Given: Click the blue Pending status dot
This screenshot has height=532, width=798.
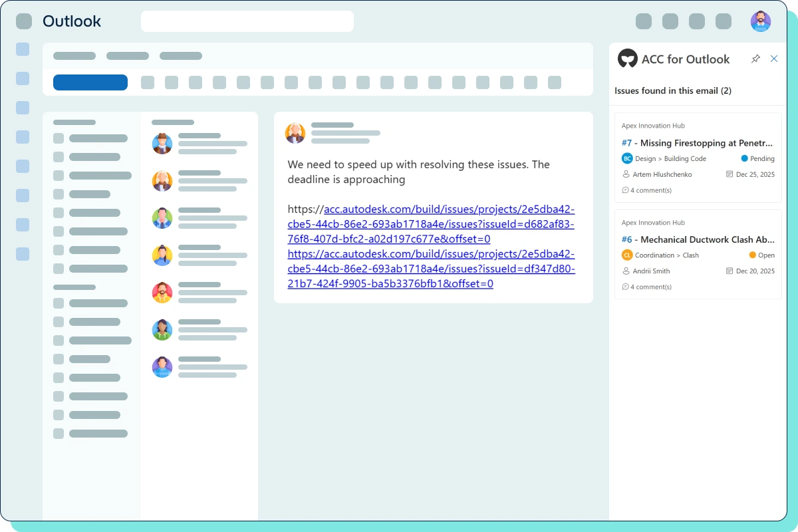Looking at the screenshot, I should [744, 158].
